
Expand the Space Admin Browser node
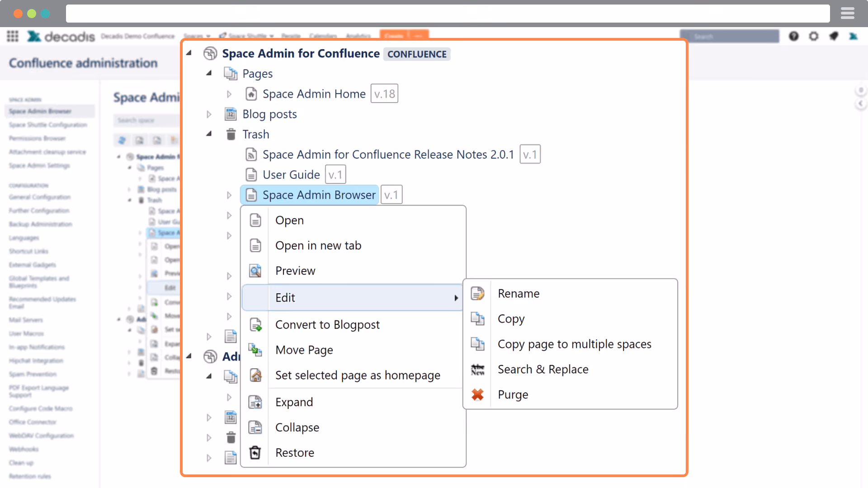click(229, 195)
